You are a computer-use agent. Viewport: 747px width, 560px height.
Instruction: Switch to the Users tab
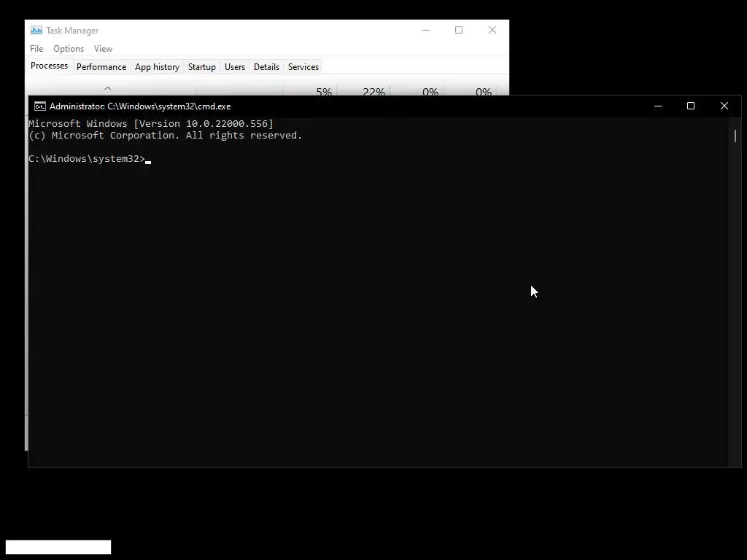(235, 66)
